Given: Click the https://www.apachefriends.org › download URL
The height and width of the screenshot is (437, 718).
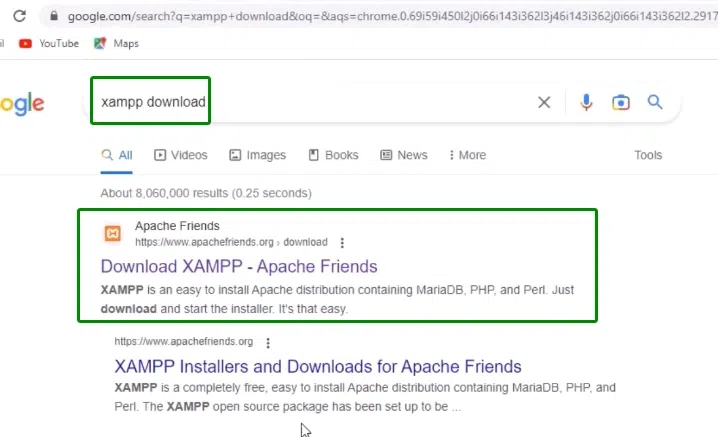Looking at the screenshot, I should (231, 242).
